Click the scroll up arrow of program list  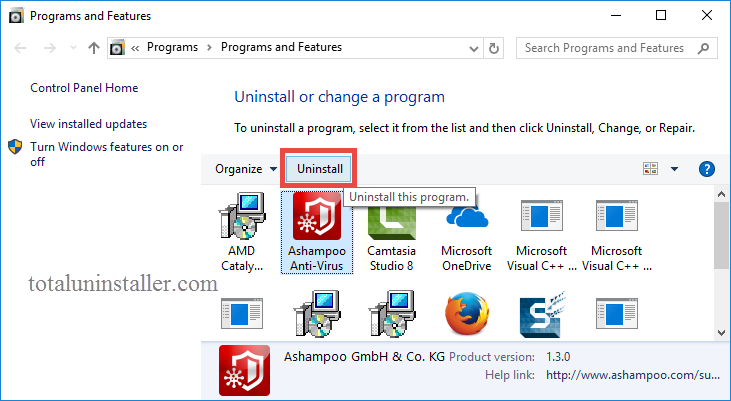tap(721, 194)
